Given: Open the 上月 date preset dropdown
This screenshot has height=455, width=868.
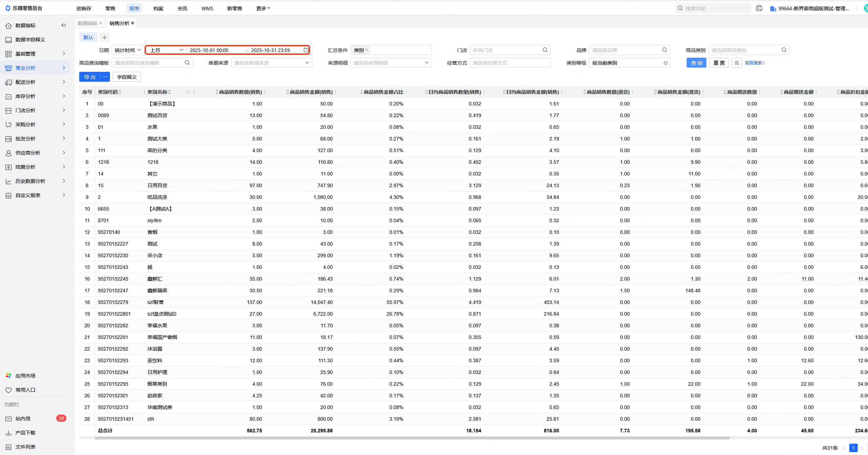Looking at the screenshot, I should [166, 50].
